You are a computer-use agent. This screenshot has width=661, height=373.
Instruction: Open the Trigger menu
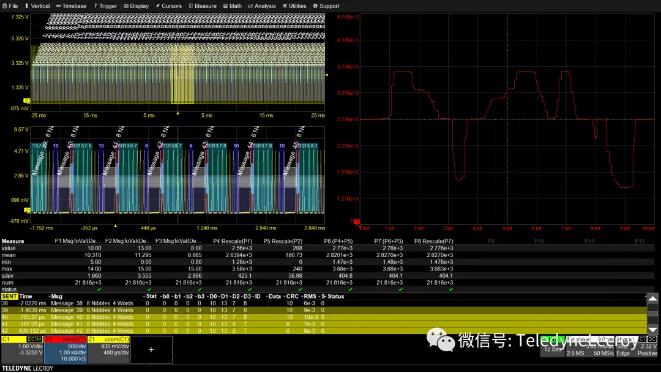(105, 6)
